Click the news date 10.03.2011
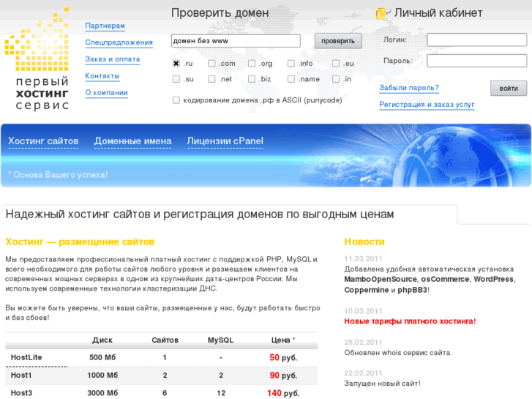The height and width of the screenshot is (399, 532). point(363,311)
